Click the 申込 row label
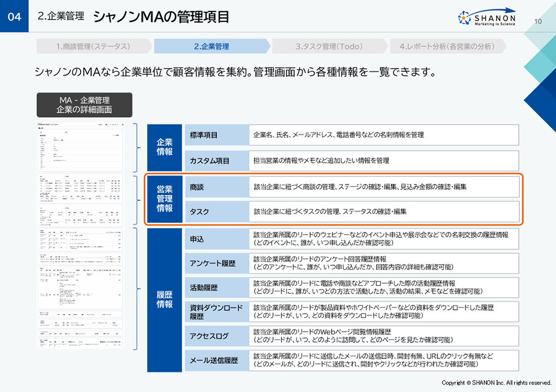 point(216,239)
